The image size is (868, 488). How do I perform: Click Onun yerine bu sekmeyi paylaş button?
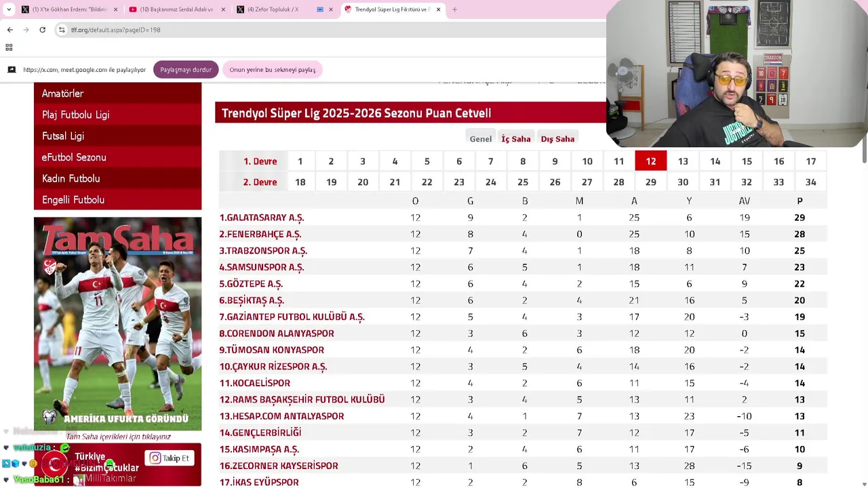click(x=272, y=70)
